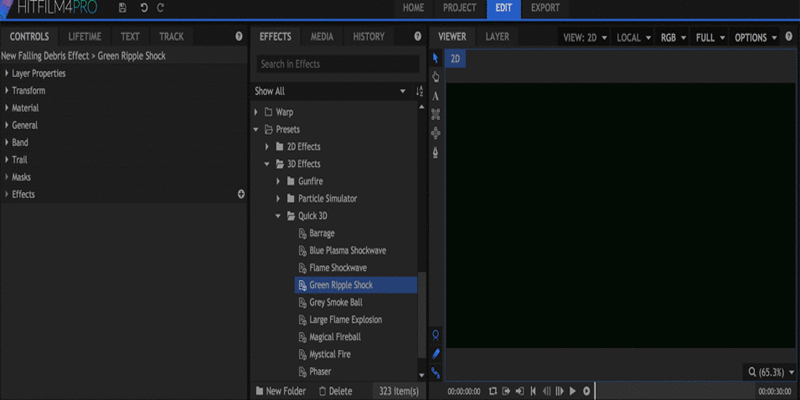
Task: Open the Full quality dropdown
Action: (710, 37)
